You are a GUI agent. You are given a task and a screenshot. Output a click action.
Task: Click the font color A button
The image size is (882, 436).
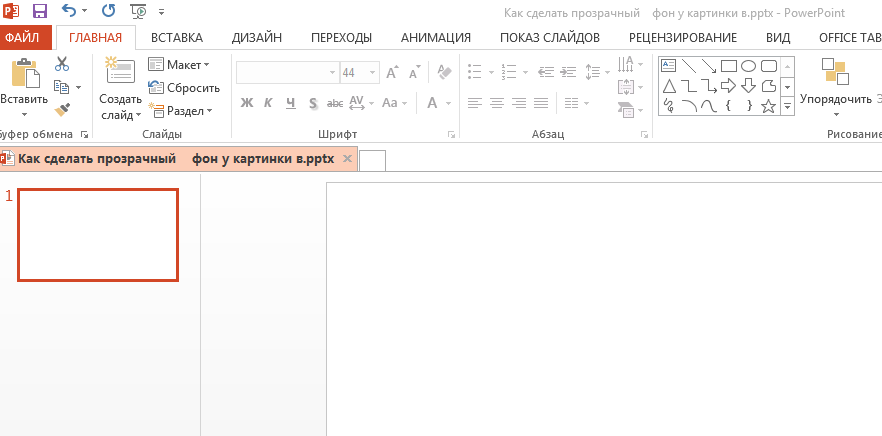click(432, 103)
